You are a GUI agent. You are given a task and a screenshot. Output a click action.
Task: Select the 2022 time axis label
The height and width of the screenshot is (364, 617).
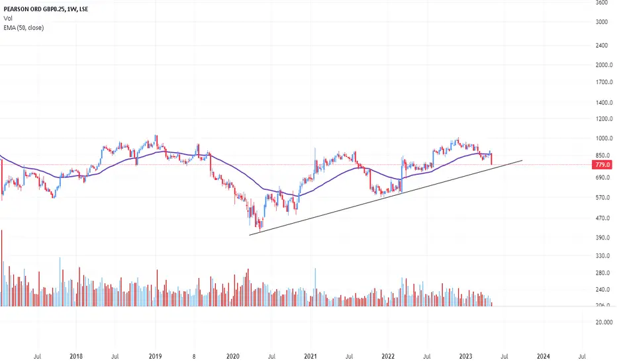click(x=388, y=357)
